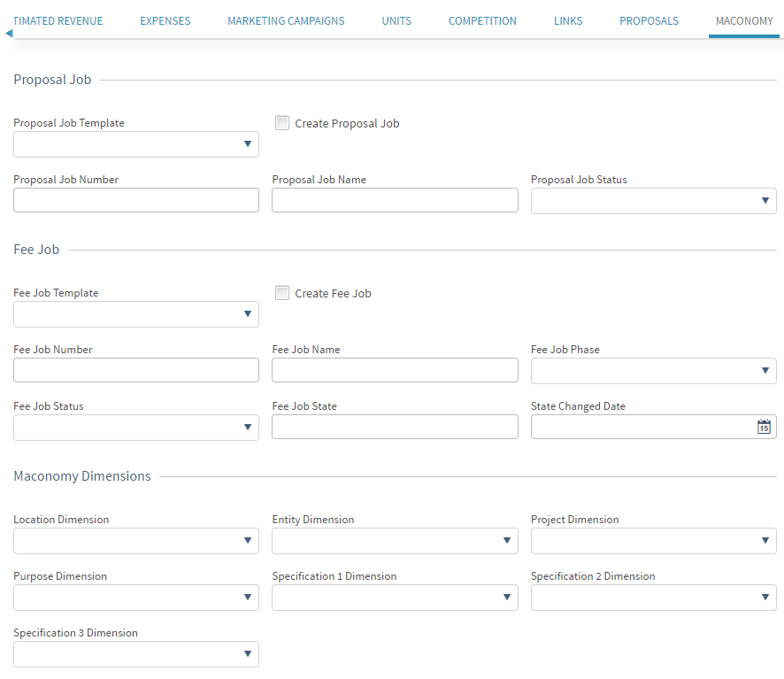Screen dimensions: 784x679
Task: Select the Proposals tab
Action: [x=649, y=21]
